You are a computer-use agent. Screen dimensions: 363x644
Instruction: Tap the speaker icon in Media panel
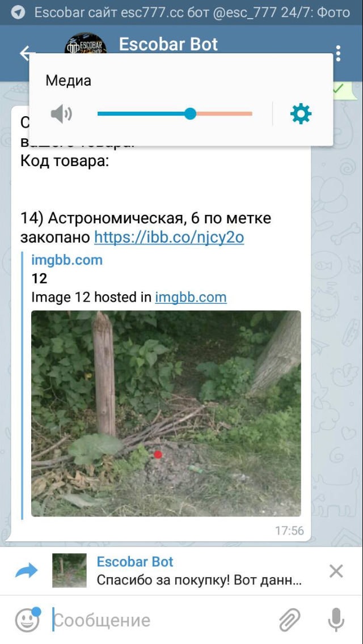(x=61, y=114)
